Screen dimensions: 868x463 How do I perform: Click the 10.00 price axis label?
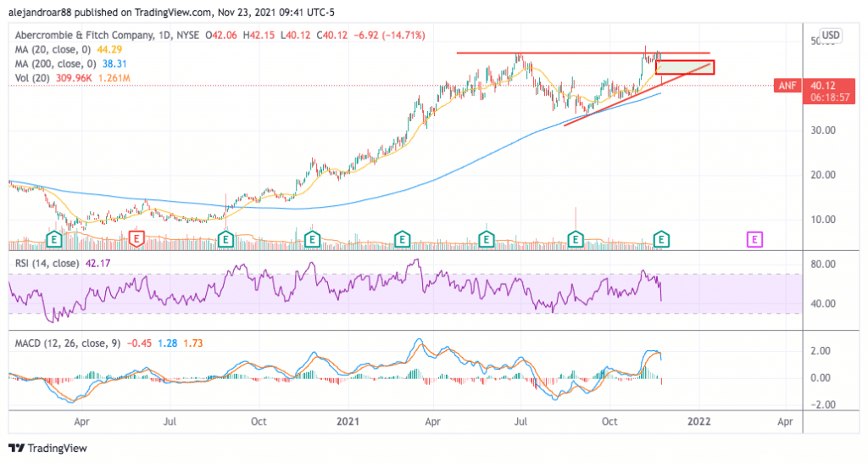pos(822,220)
